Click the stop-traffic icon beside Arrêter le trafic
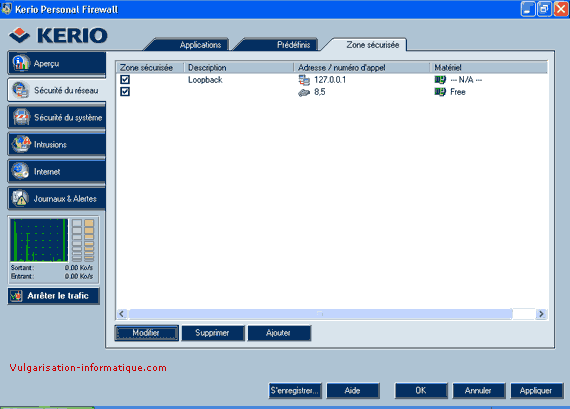The width and height of the screenshot is (570, 409). (16, 296)
